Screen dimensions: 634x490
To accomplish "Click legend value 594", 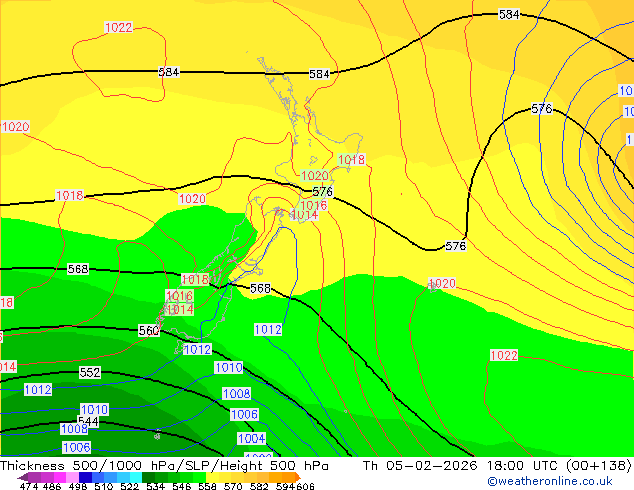I will [x=285, y=486].
